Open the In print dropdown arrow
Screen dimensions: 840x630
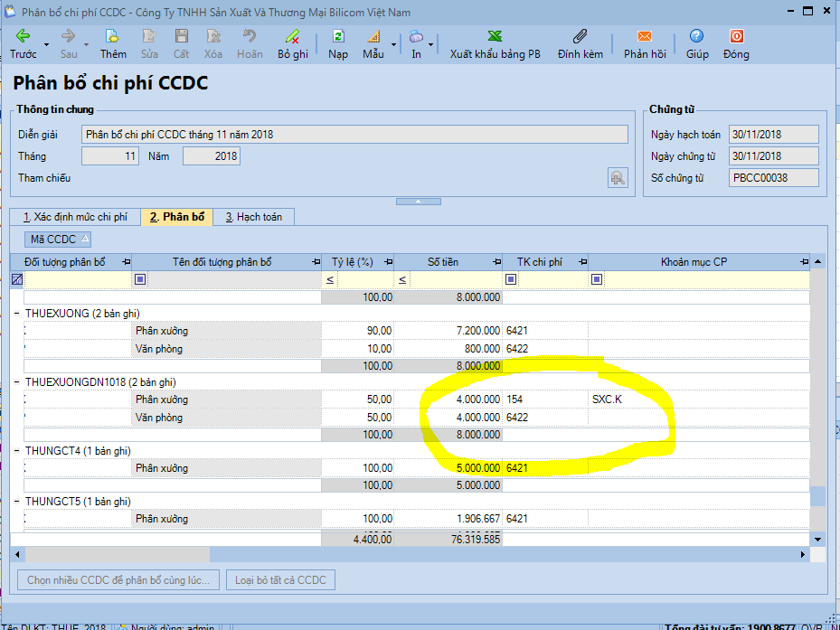tap(431, 44)
